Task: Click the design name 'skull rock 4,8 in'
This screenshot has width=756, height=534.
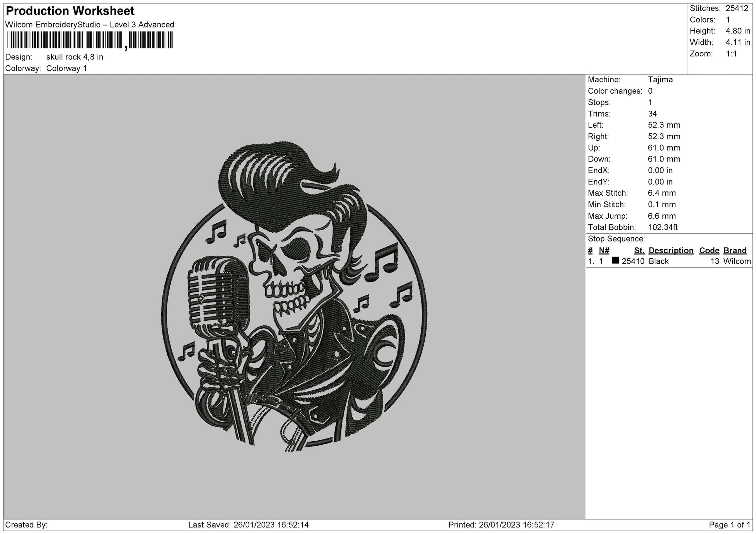Action: coord(75,57)
